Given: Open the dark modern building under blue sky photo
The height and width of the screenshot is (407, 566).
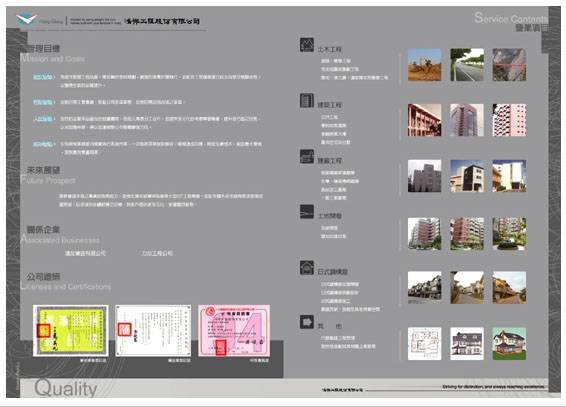Looking at the screenshot, I should tap(467, 176).
